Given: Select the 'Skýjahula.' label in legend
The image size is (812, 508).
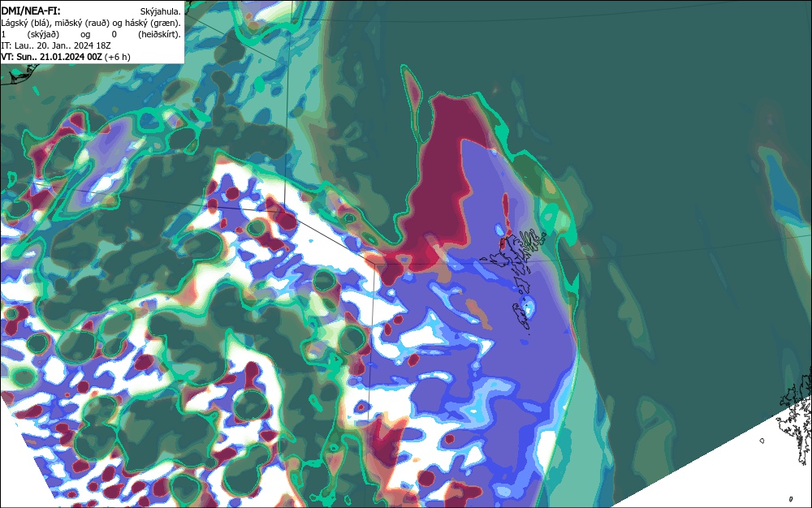Looking at the screenshot, I should (161, 11).
